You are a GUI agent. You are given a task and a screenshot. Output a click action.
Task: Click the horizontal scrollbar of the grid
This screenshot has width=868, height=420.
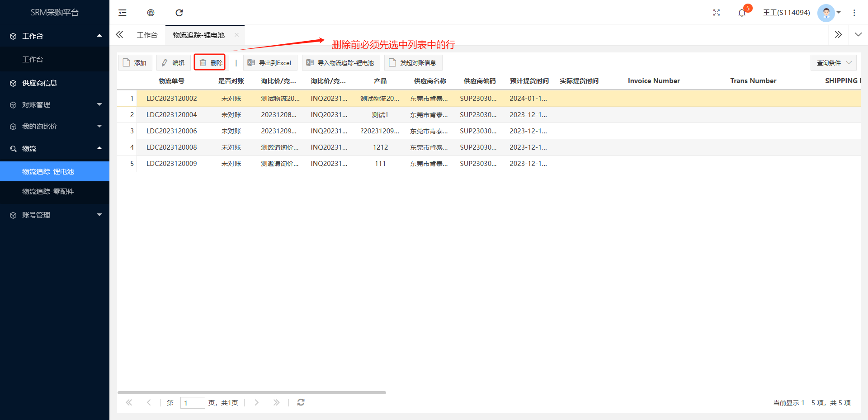pos(251,392)
